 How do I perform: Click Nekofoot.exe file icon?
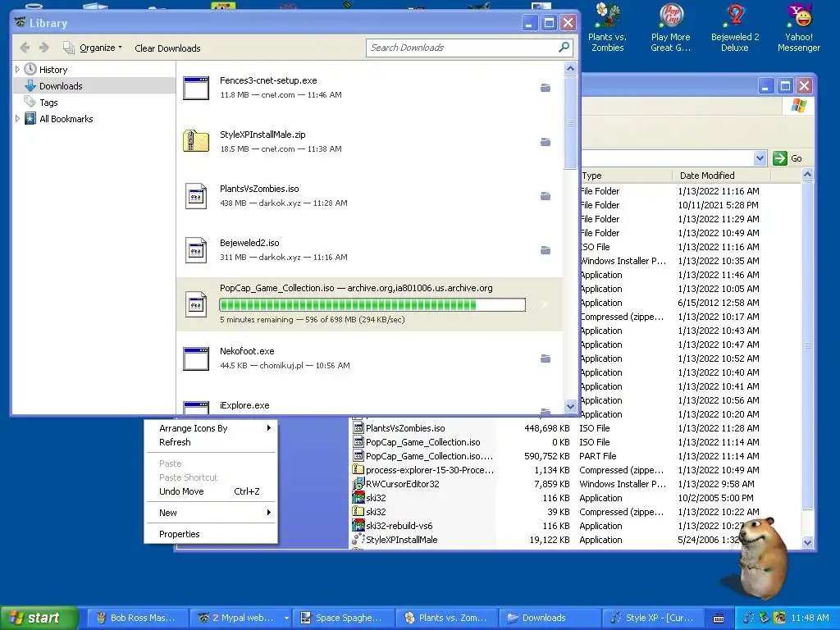point(196,359)
